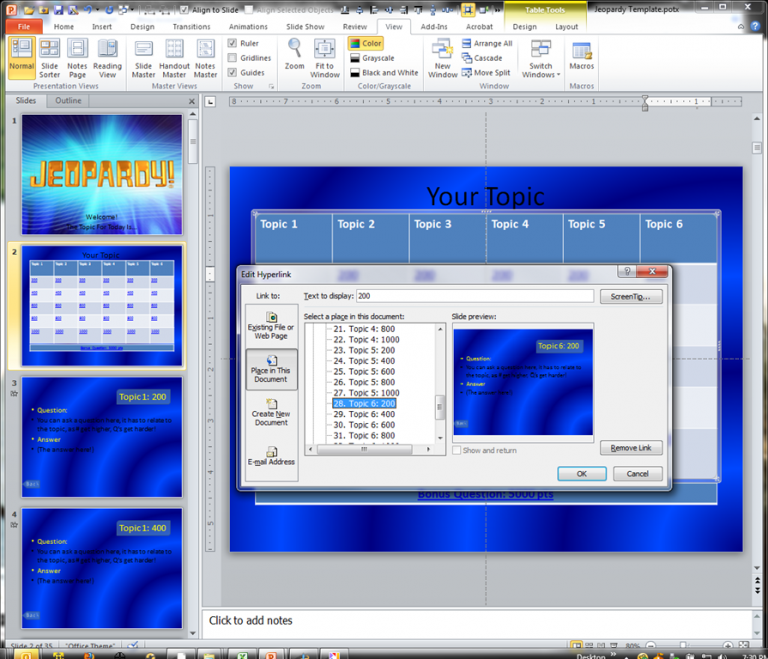Toggle the Guides checkbox

click(232, 73)
